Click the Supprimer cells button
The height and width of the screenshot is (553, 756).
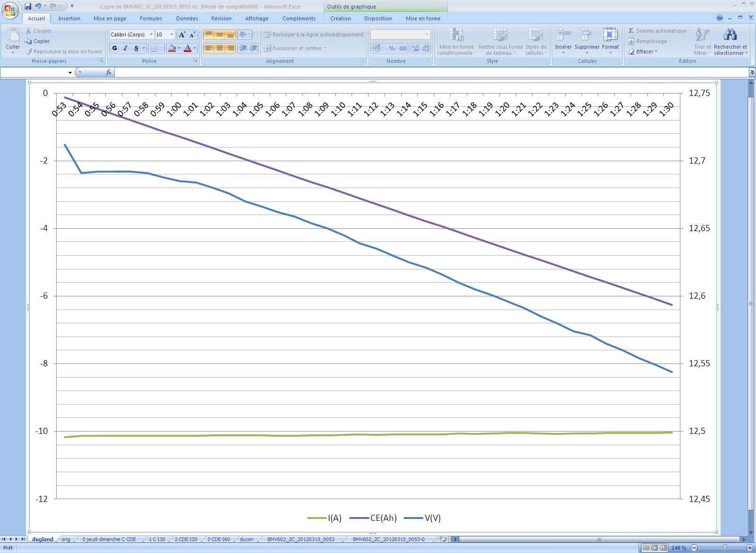[x=586, y=35]
